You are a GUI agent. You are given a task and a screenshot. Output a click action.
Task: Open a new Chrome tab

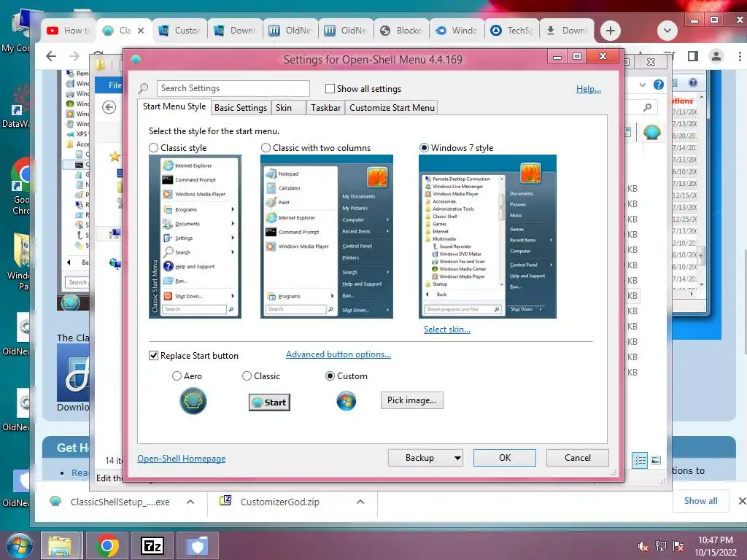point(611,31)
